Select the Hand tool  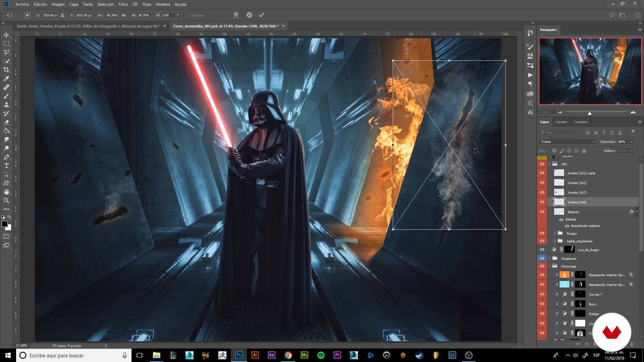click(x=6, y=192)
